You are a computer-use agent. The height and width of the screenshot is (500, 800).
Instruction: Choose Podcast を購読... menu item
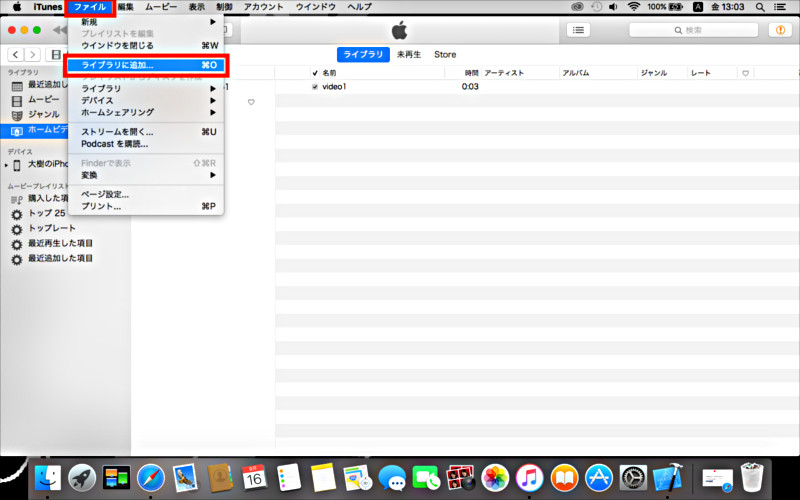148,144
